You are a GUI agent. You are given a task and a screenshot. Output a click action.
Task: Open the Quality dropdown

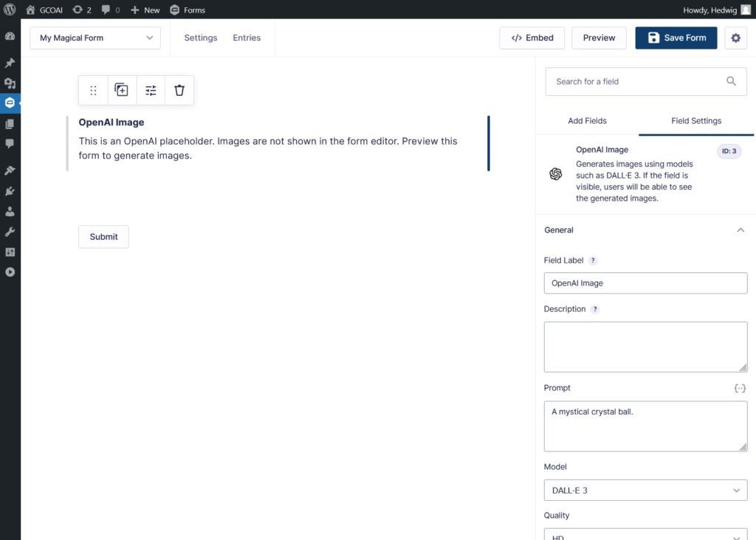[645, 534]
